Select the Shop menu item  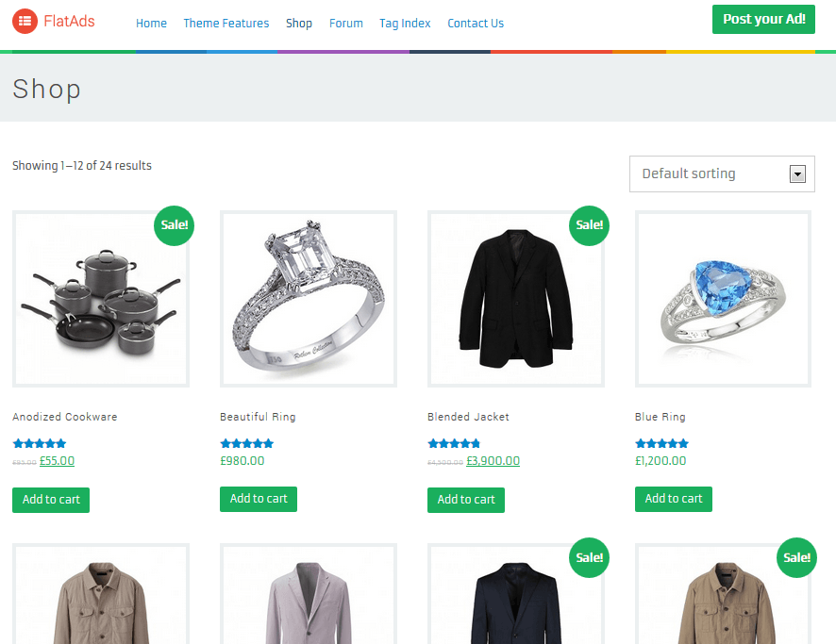pos(299,24)
